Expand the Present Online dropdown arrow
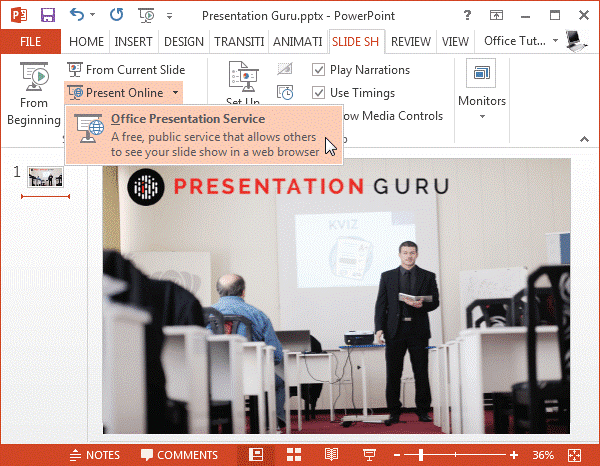600x466 pixels. pos(175,93)
